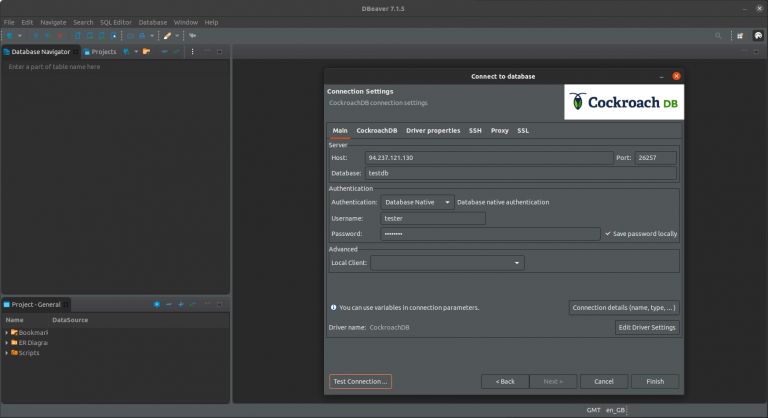
Task: Click the DBeaver perspective icon at top right
Action: [758, 35]
